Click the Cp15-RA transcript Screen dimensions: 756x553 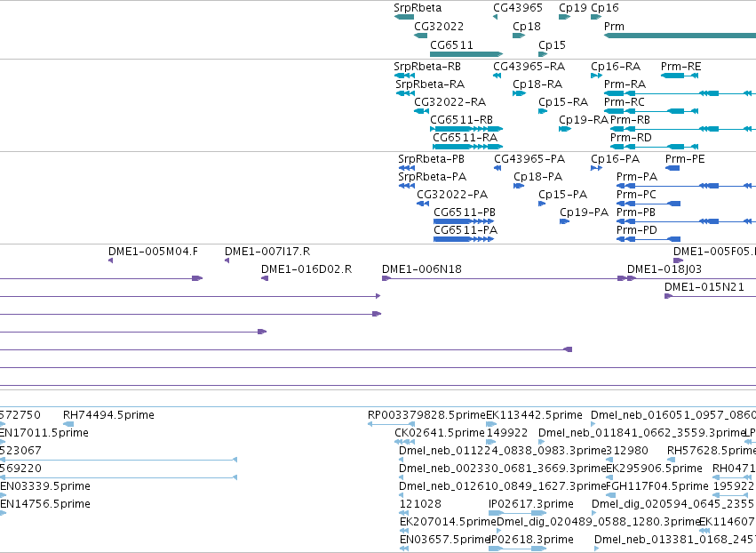click(543, 111)
